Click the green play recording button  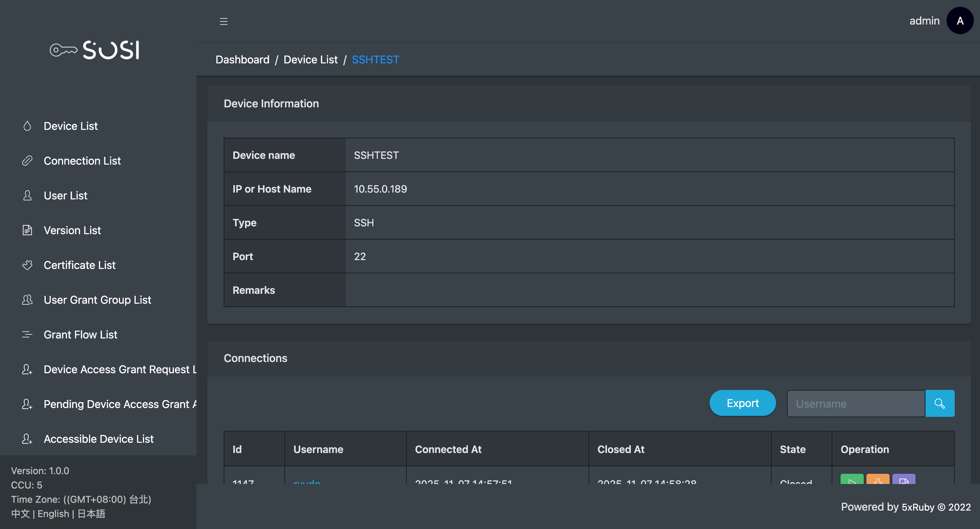pyautogui.click(x=851, y=480)
